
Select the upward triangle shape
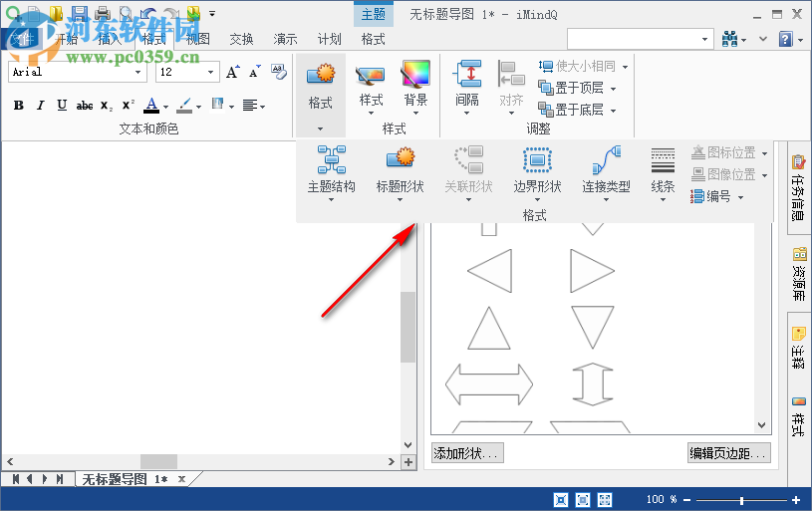tap(489, 329)
